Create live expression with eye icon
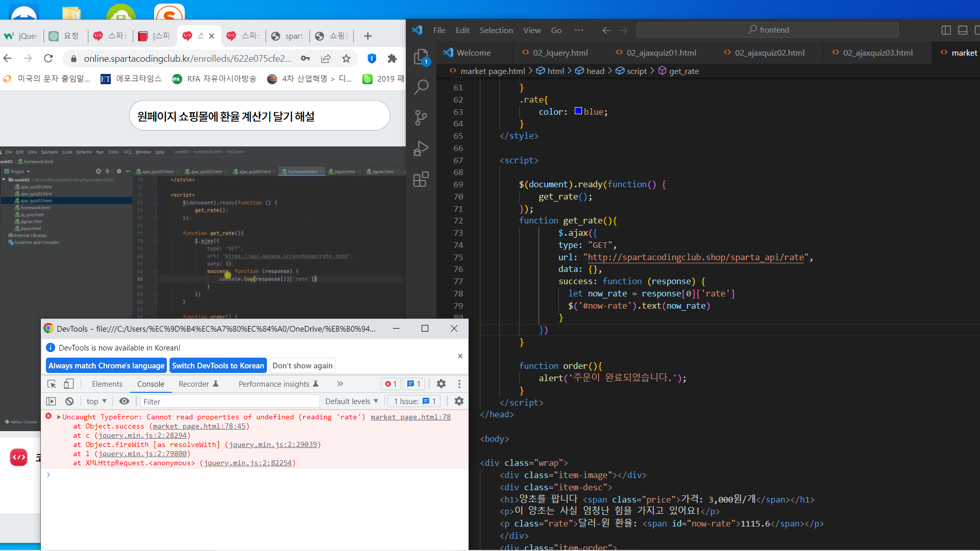The image size is (980, 551). (124, 402)
